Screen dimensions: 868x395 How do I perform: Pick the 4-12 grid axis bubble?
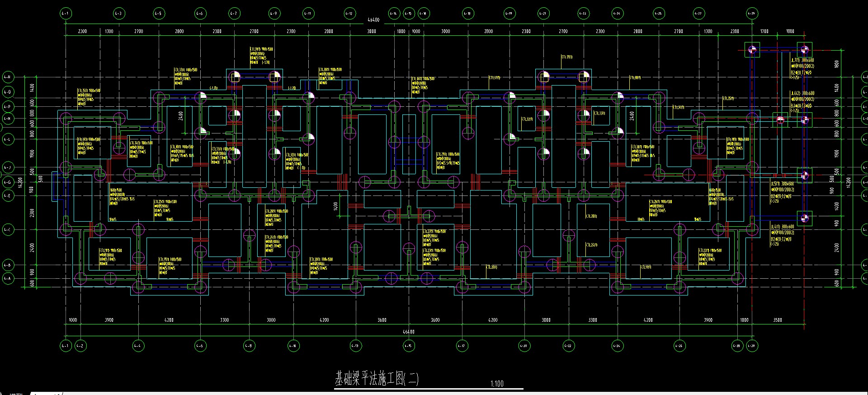click(x=349, y=14)
